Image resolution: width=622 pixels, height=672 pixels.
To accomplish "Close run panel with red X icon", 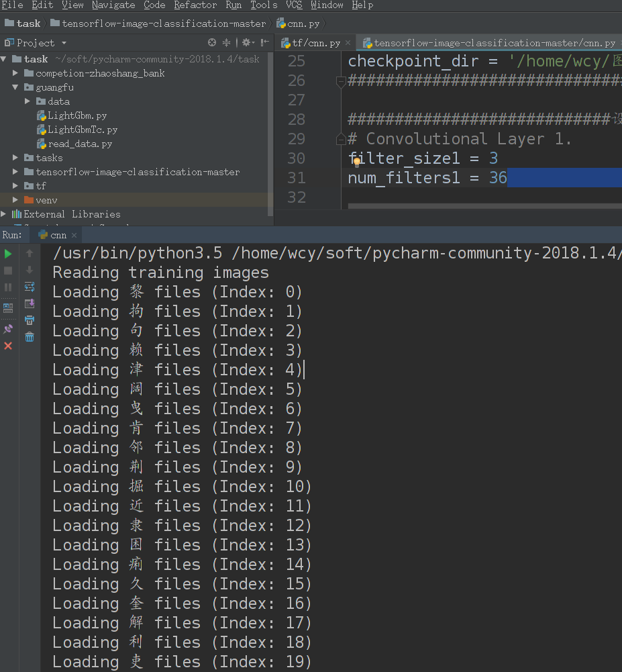I will [x=8, y=346].
